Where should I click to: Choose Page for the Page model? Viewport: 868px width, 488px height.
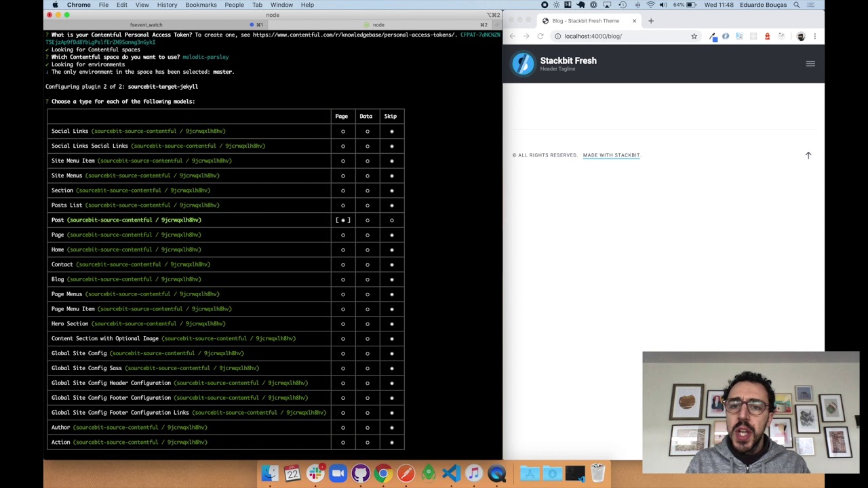click(x=342, y=235)
